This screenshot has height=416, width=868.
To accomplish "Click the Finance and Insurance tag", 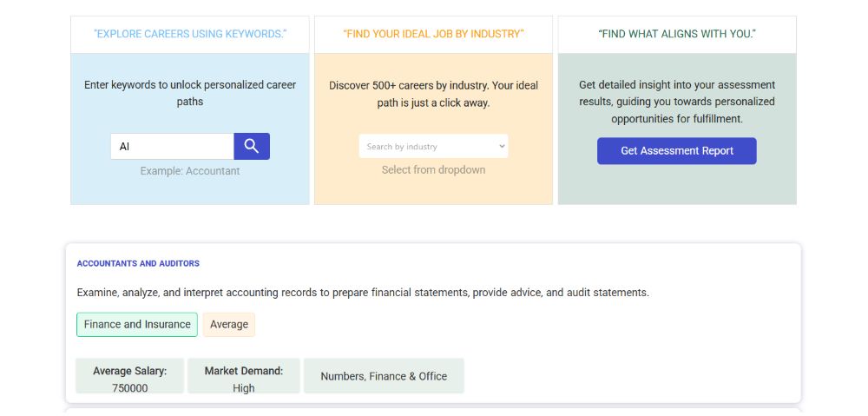I will click(137, 325).
